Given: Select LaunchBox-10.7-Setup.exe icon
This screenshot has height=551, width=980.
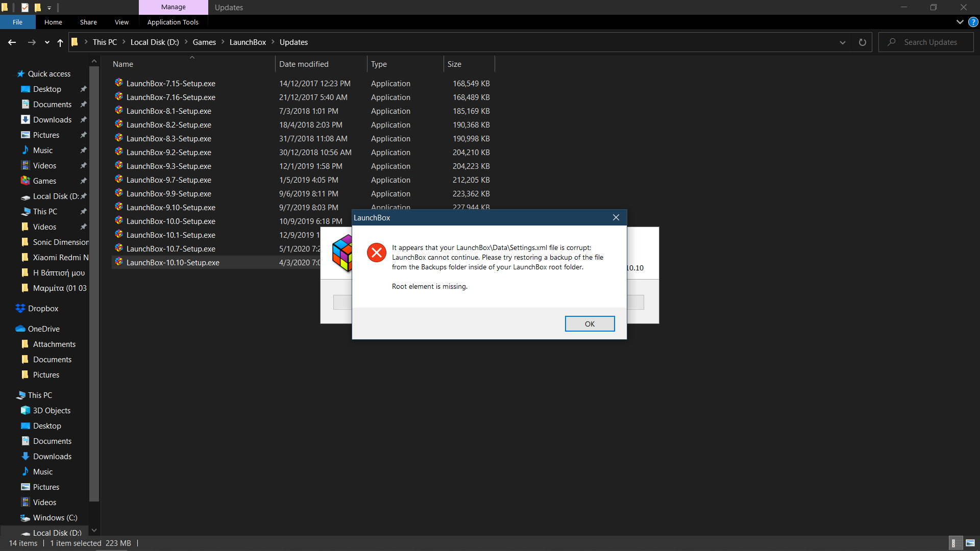Looking at the screenshot, I should tap(119, 248).
